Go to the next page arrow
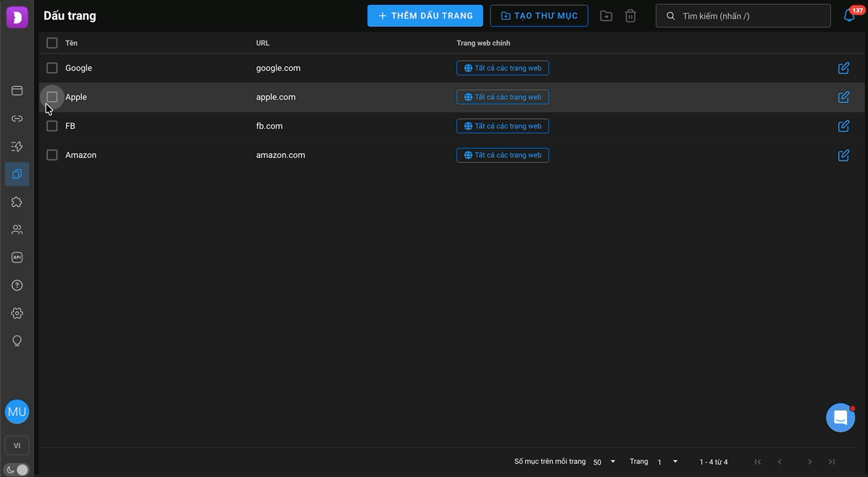Image resolution: width=868 pixels, height=477 pixels. point(809,462)
